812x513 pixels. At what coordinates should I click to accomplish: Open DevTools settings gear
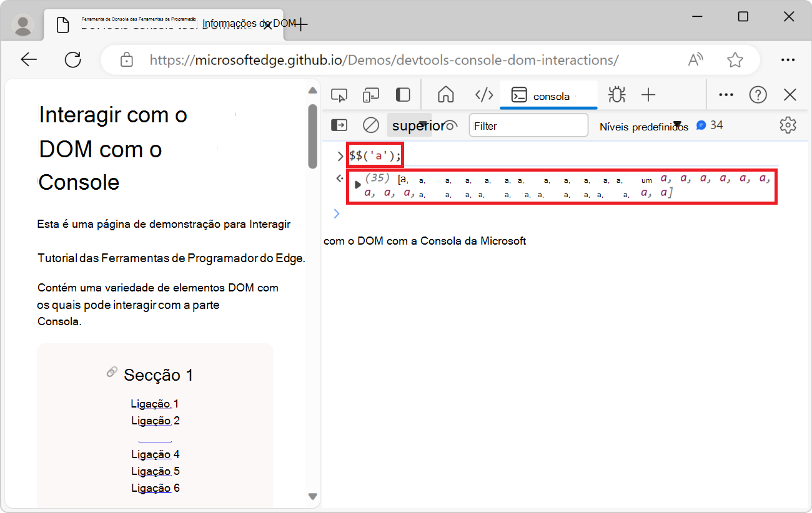click(788, 125)
